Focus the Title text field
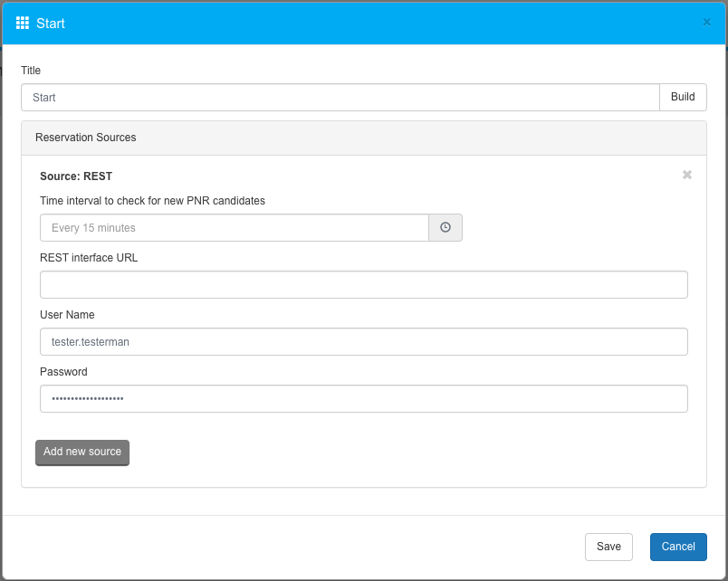 pyautogui.click(x=340, y=98)
